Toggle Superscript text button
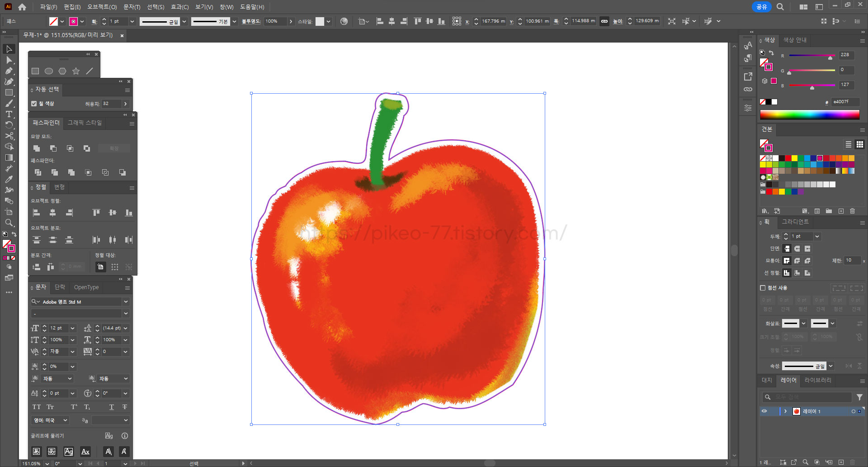The width and height of the screenshot is (868, 467). tap(74, 407)
